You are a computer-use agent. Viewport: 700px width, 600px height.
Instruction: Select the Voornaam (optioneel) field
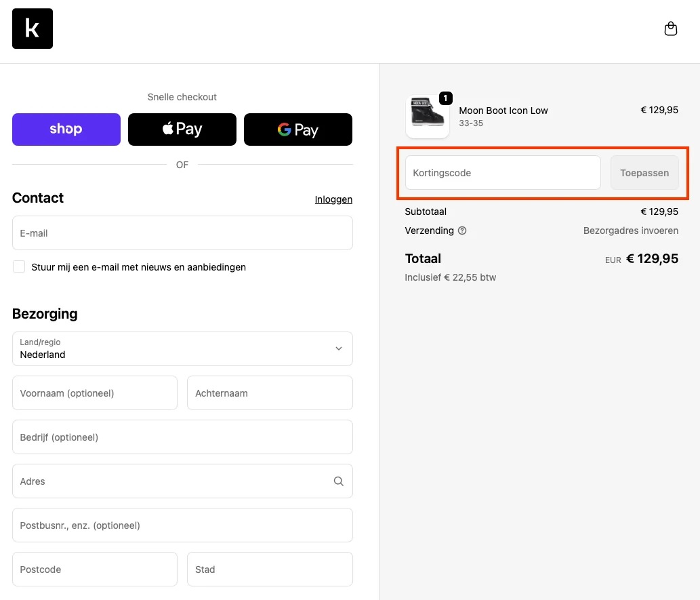point(95,393)
